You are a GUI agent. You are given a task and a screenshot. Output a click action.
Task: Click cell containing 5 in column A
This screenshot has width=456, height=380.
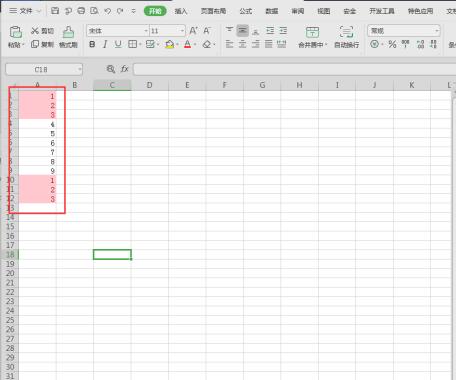tap(38, 134)
